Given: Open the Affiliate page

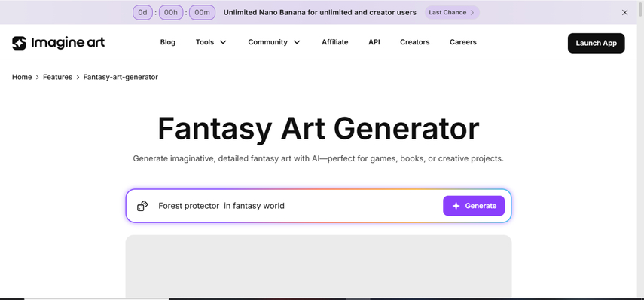Looking at the screenshot, I should (x=334, y=42).
